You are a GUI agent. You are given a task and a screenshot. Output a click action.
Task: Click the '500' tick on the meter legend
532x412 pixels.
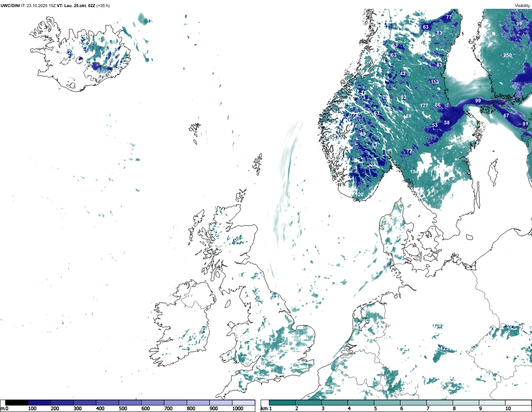(x=123, y=409)
